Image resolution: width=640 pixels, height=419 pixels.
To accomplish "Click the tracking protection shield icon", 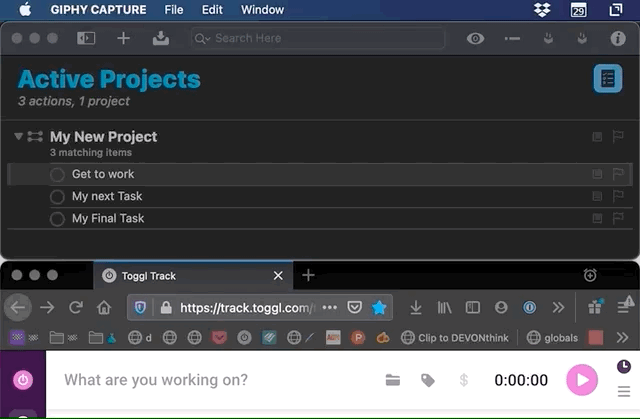I will coord(140,308).
